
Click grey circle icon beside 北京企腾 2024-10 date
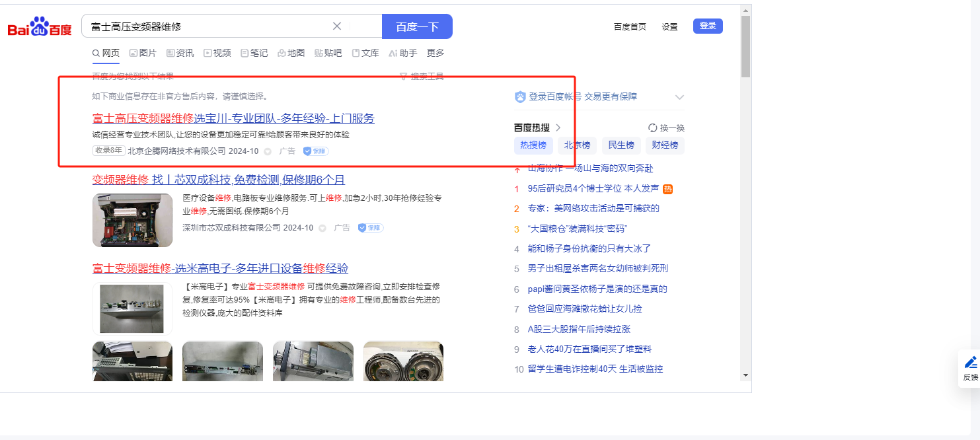coord(268,151)
